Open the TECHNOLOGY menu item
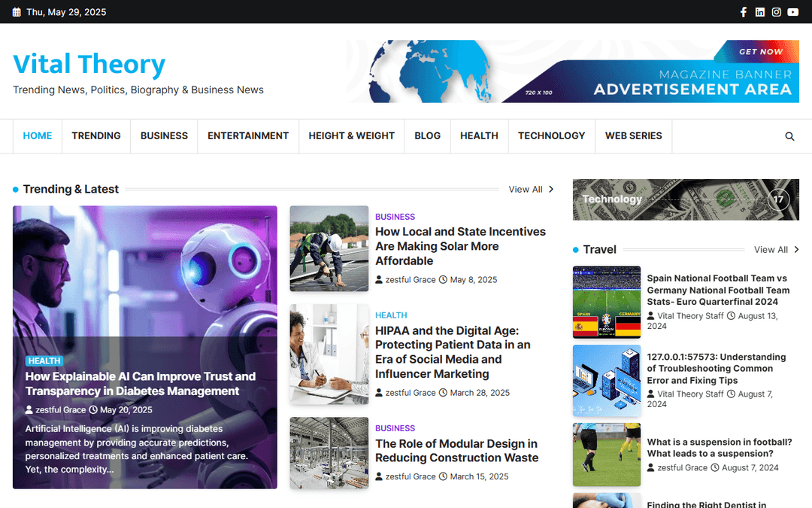Screen dimensions: 812x508 coord(552,135)
